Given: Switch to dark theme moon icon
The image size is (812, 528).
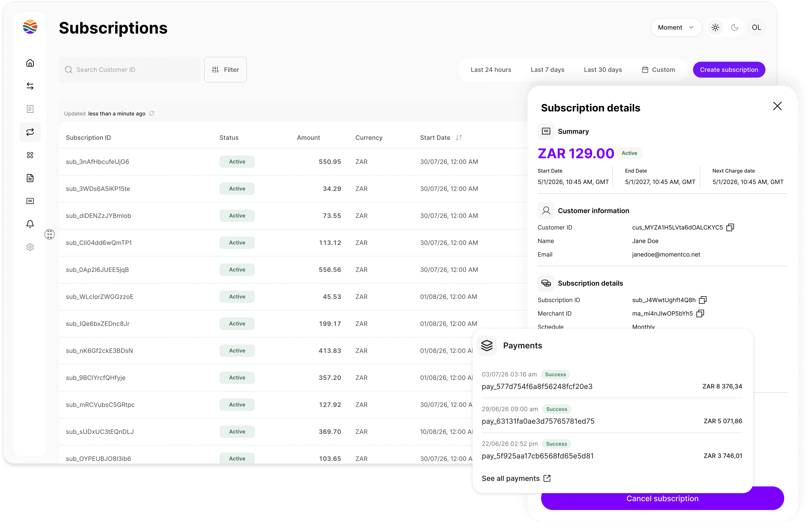Looking at the screenshot, I should coord(735,27).
